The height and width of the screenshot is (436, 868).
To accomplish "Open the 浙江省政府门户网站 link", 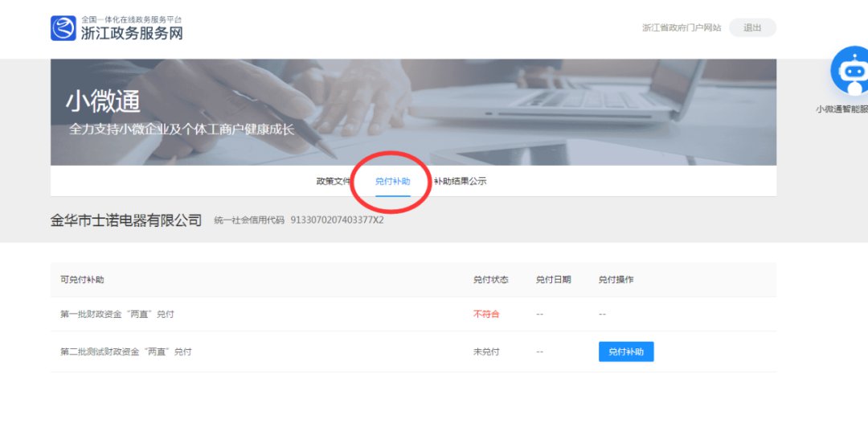I will point(682,28).
